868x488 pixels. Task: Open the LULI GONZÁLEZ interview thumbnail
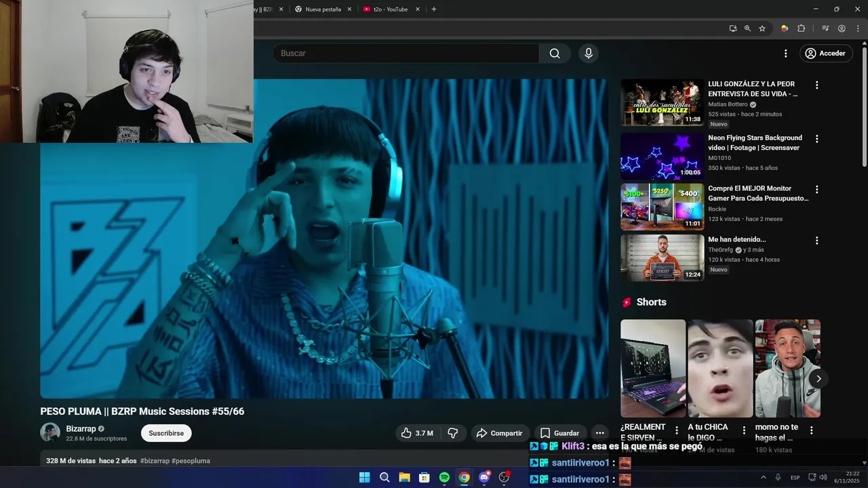point(663,102)
